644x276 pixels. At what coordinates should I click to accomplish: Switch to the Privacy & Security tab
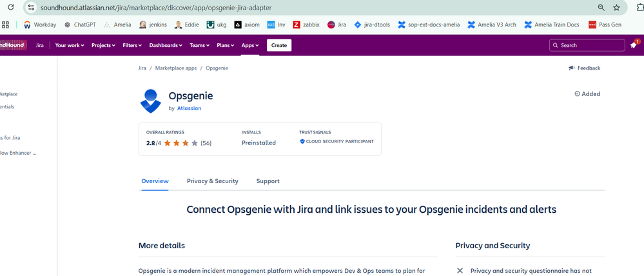pyautogui.click(x=212, y=181)
